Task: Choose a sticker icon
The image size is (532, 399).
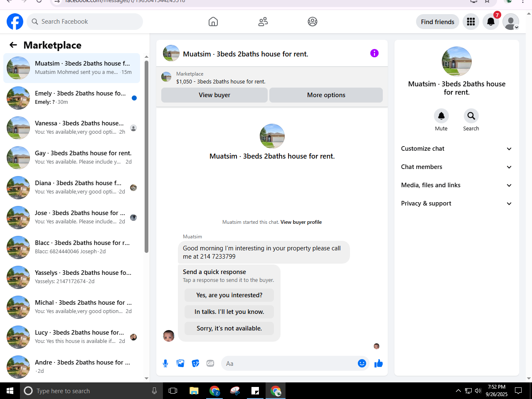Action: click(x=195, y=363)
